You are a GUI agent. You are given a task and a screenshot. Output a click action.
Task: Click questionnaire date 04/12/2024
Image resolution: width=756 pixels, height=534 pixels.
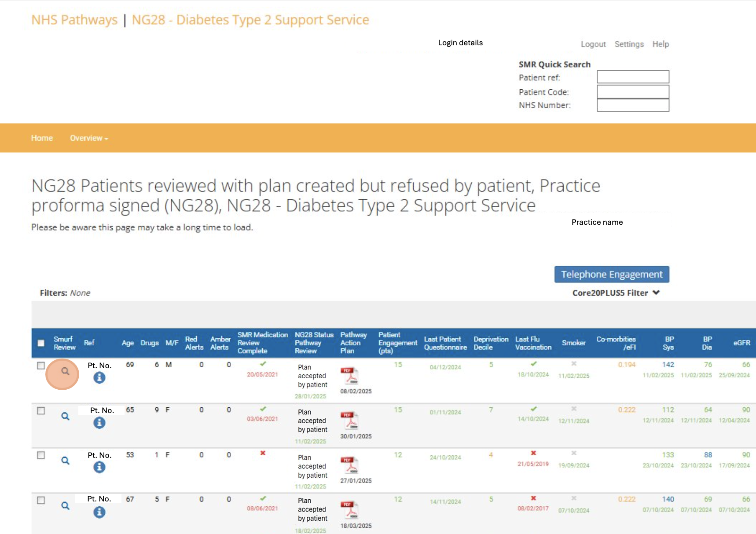pos(445,367)
